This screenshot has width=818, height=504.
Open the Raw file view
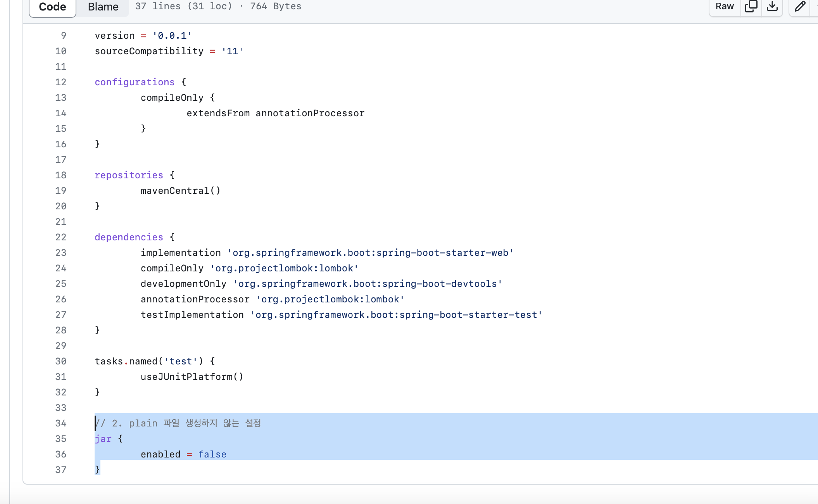click(x=724, y=7)
